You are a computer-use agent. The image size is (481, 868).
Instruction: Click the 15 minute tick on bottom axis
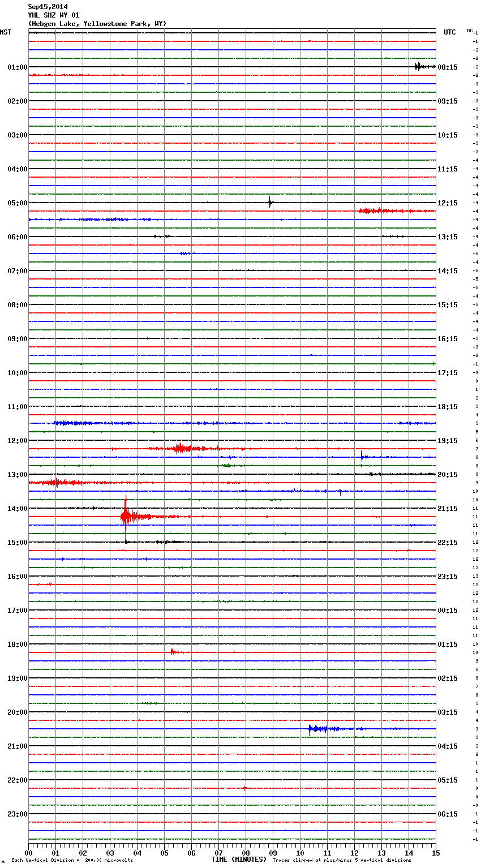(436, 853)
